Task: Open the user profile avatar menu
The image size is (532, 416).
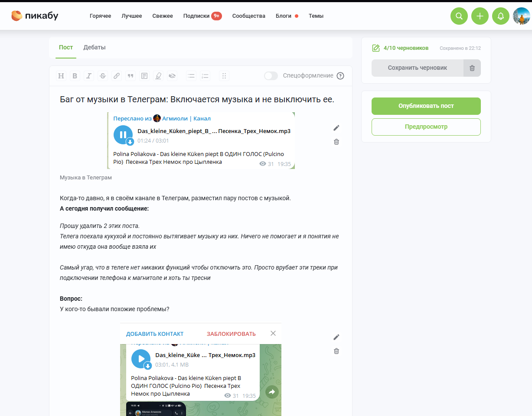Action: (x=522, y=16)
